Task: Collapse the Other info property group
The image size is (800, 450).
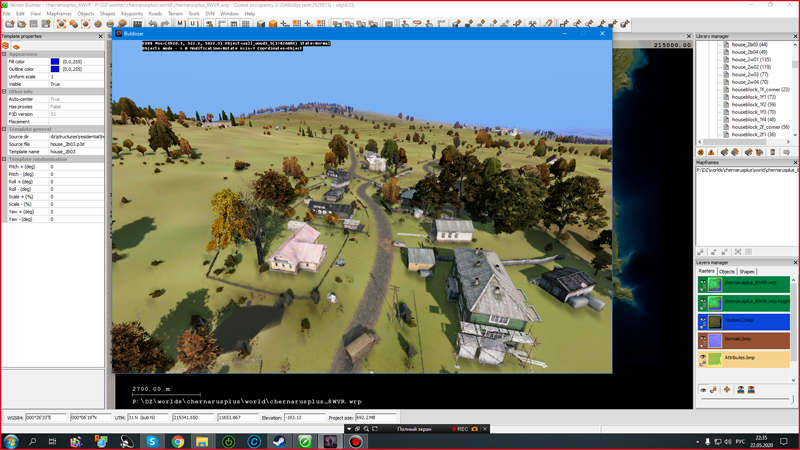Action: (x=4, y=91)
